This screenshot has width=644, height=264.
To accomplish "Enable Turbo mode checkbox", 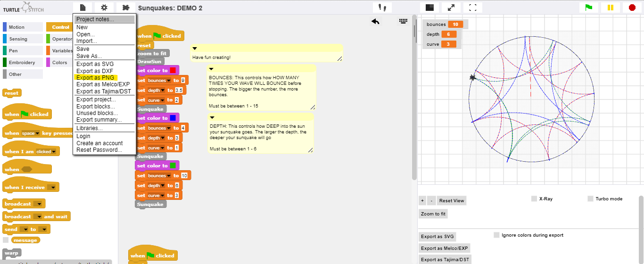I will click(x=590, y=199).
